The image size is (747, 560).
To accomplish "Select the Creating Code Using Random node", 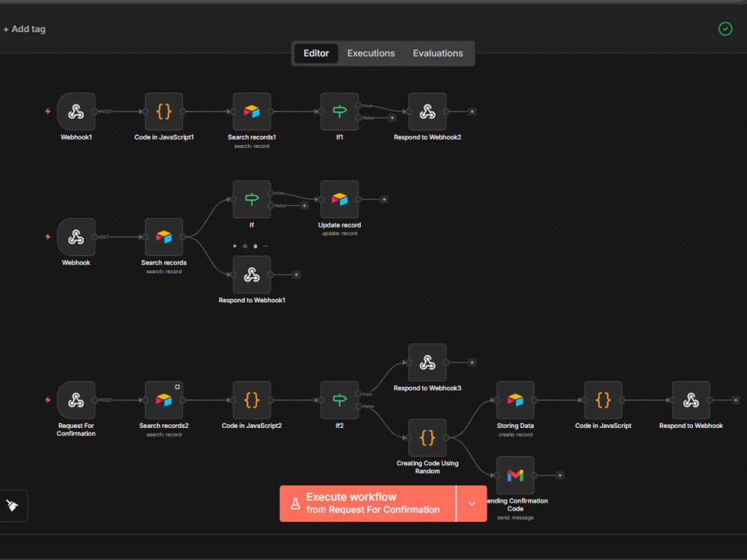I will point(427,438).
